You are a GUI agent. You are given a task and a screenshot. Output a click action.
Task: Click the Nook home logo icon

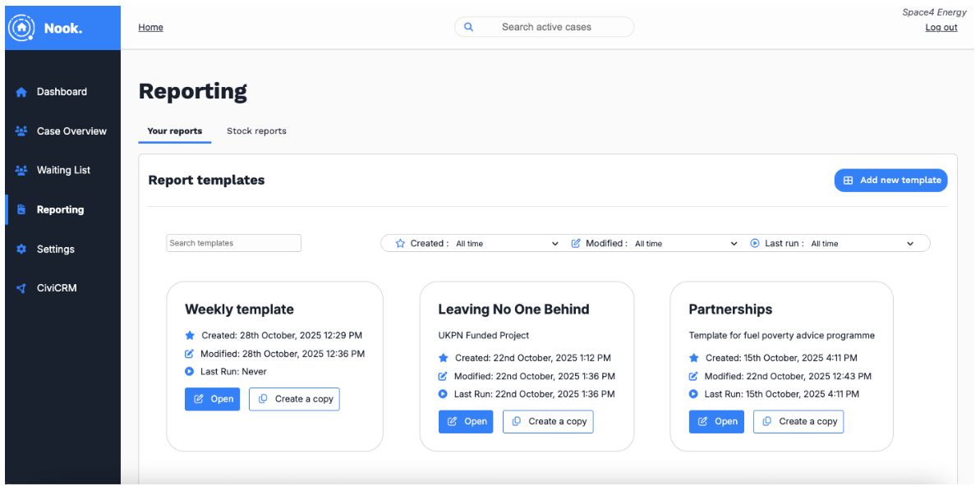click(x=21, y=27)
